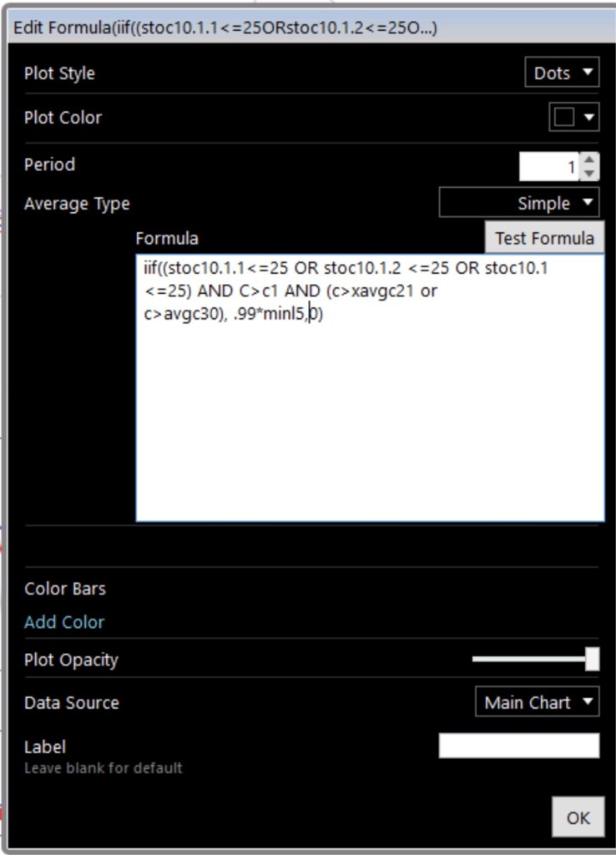Click the Average Type dropdown arrow
The image size is (616, 855).
pos(588,202)
